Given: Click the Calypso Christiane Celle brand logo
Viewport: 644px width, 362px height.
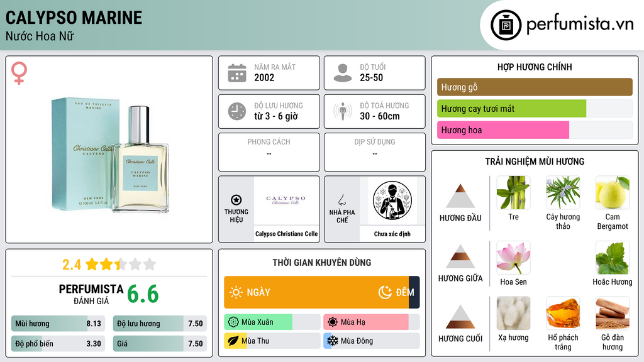Looking at the screenshot, I should click(286, 200).
